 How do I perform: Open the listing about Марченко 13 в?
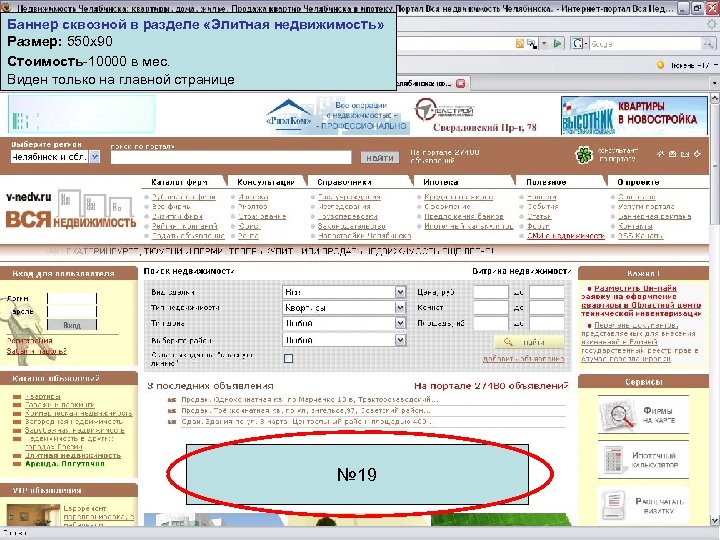(310, 399)
